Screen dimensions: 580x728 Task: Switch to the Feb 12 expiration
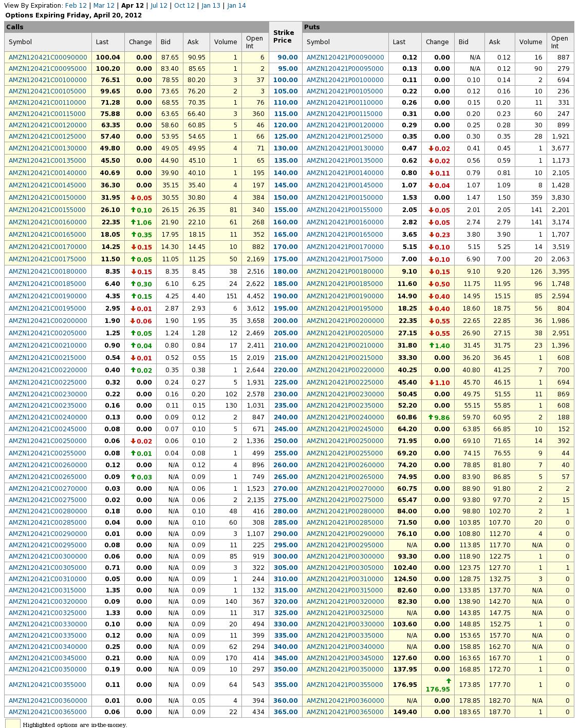(76, 6)
